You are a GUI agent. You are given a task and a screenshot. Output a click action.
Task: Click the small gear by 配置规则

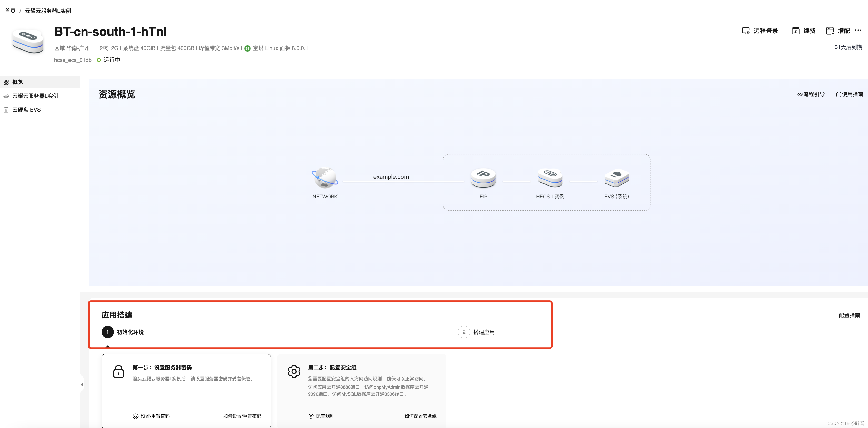[x=311, y=416]
